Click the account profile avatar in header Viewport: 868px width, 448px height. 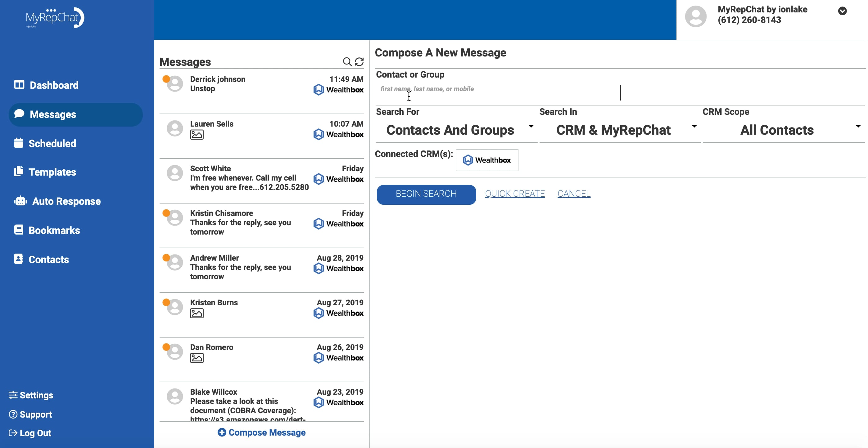(x=695, y=16)
